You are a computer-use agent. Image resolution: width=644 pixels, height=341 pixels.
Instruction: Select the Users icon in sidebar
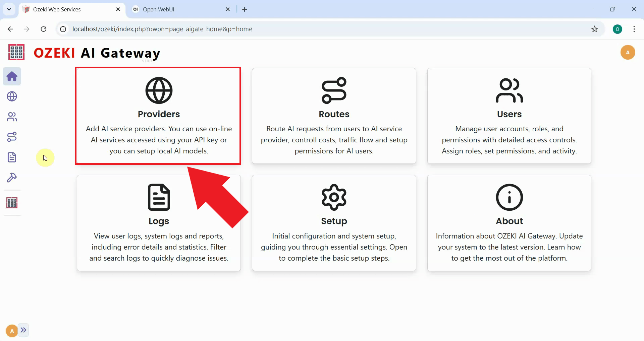pyautogui.click(x=12, y=117)
